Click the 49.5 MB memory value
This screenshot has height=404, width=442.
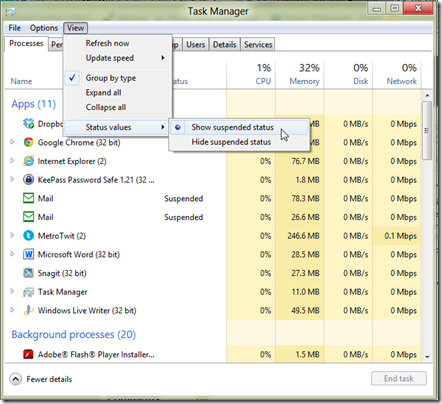305,311
